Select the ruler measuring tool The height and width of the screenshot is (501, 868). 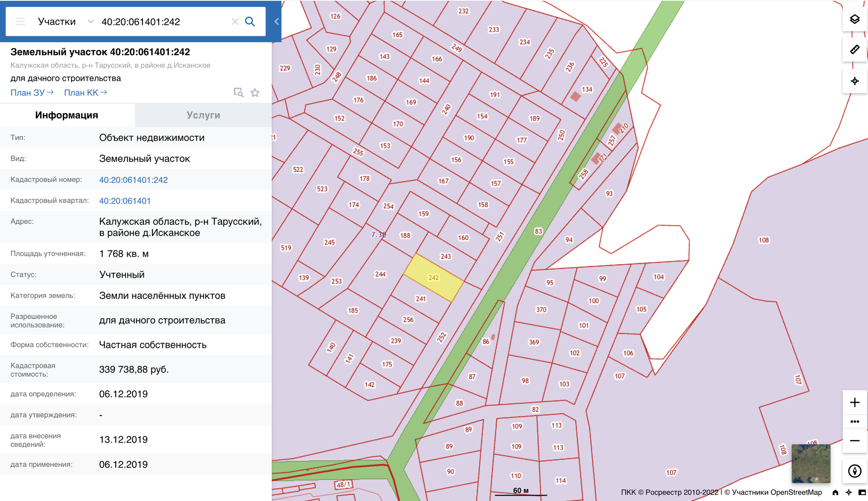point(854,50)
